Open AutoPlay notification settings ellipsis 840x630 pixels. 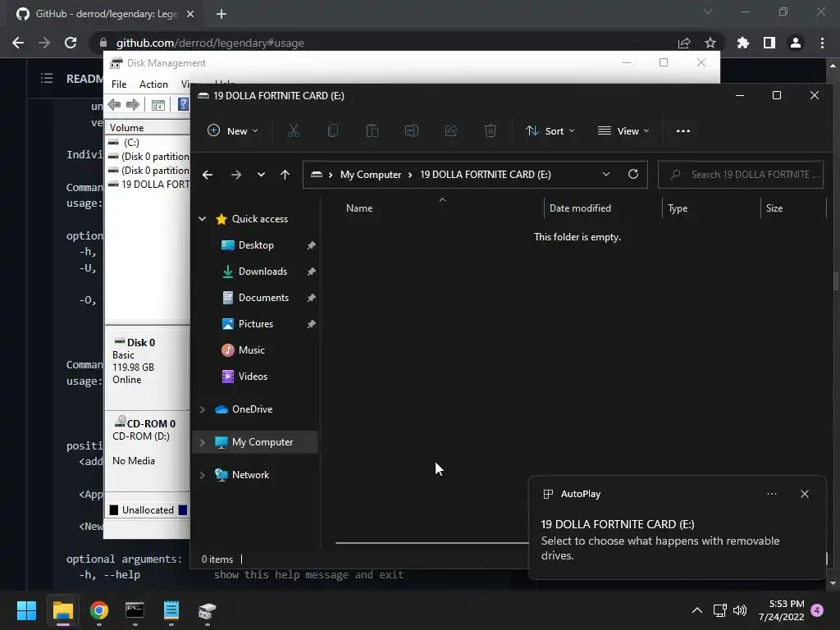[x=772, y=494]
